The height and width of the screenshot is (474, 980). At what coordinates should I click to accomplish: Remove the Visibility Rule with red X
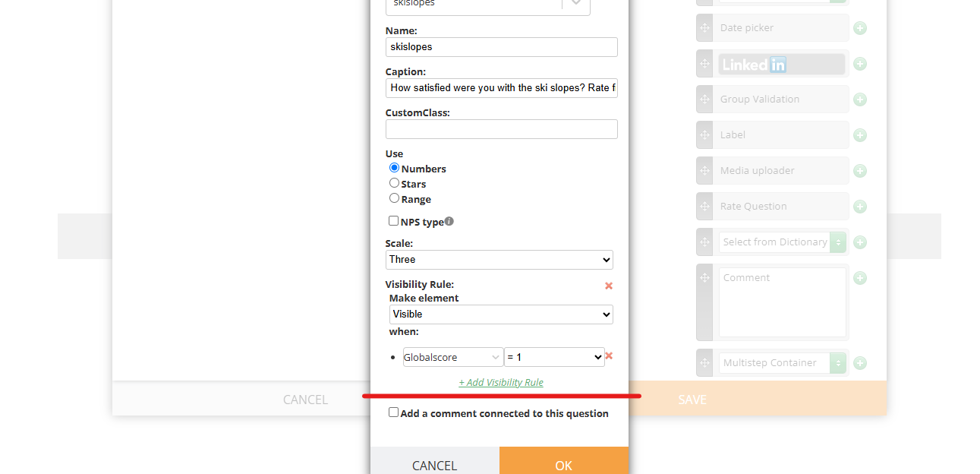[x=609, y=286]
